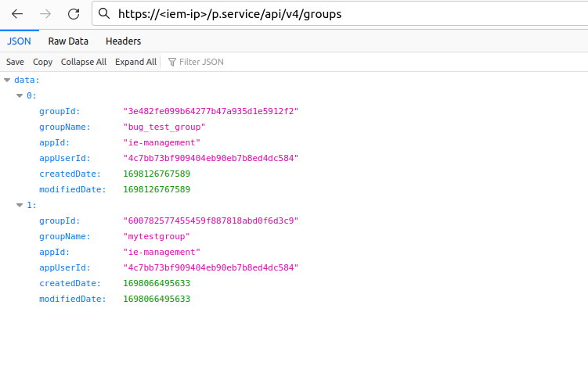588x373 pixels.
Task: Select the mytestgroup groupName value
Action: pyautogui.click(x=157, y=236)
